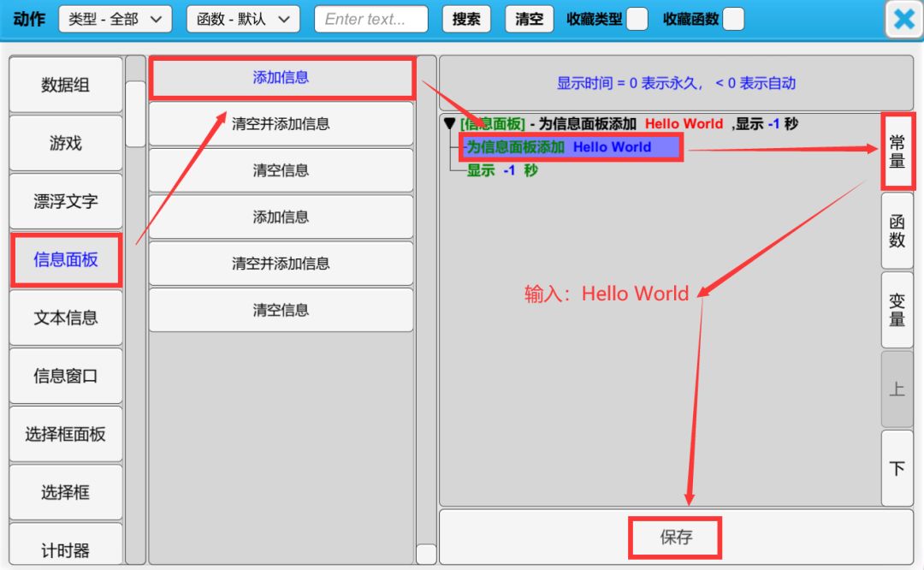Click the Enter text search field
Image resolution: width=924 pixels, height=570 pixels.
coord(370,19)
